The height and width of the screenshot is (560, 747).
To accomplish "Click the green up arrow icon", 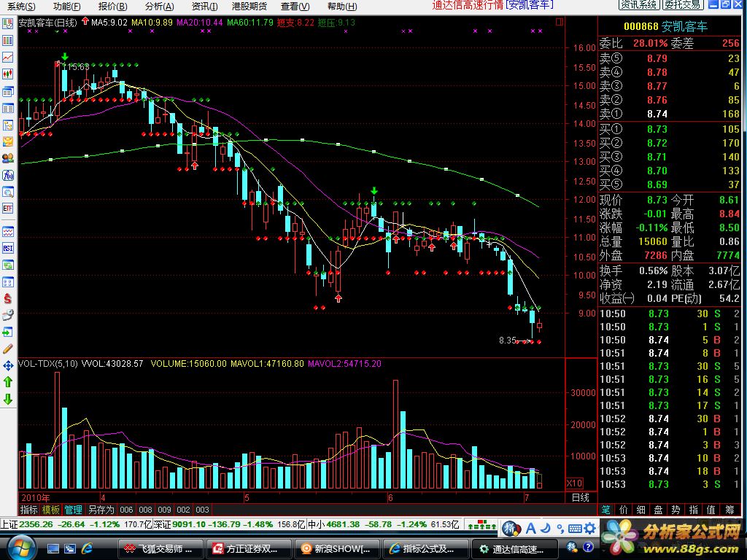I will click(7, 382).
